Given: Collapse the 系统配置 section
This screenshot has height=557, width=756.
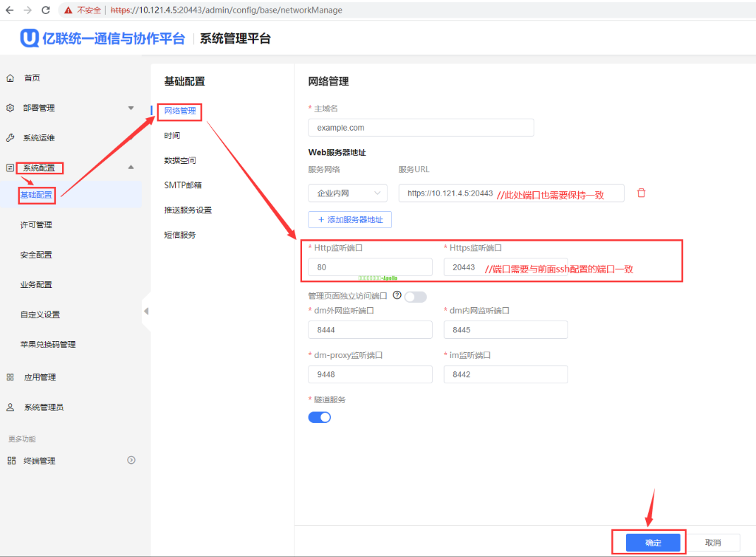Looking at the screenshot, I should point(131,167).
